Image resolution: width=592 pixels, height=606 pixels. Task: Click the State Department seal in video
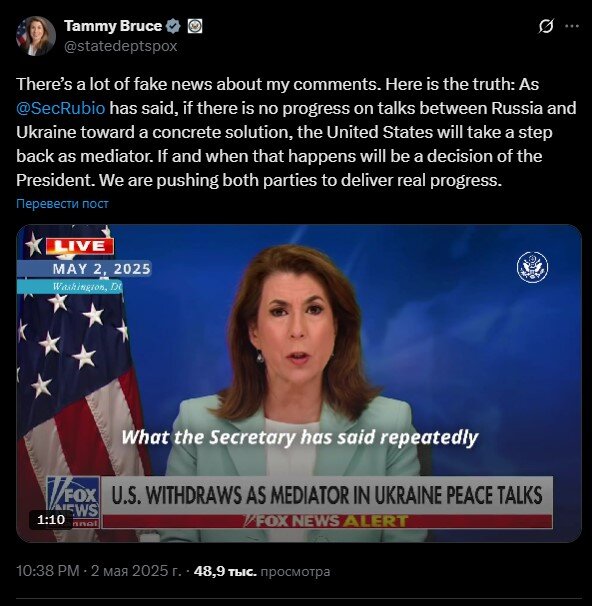[532, 267]
